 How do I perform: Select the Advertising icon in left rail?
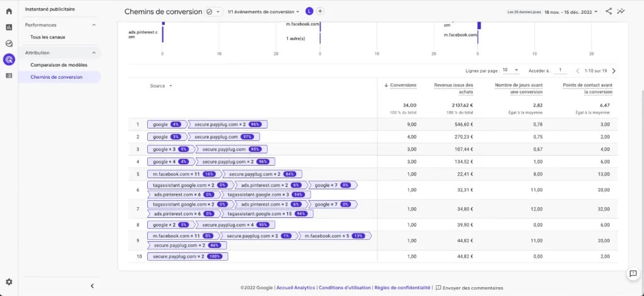point(9,60)
